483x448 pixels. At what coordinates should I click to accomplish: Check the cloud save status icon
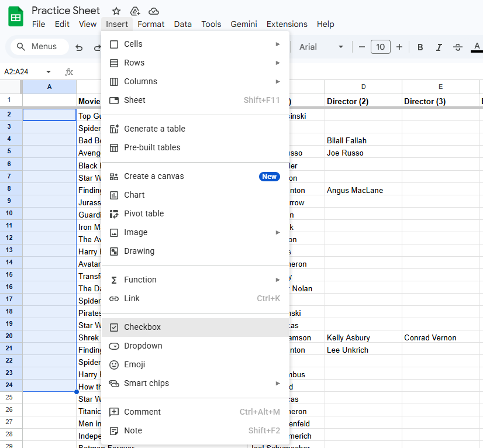click(x=154, y=11)
